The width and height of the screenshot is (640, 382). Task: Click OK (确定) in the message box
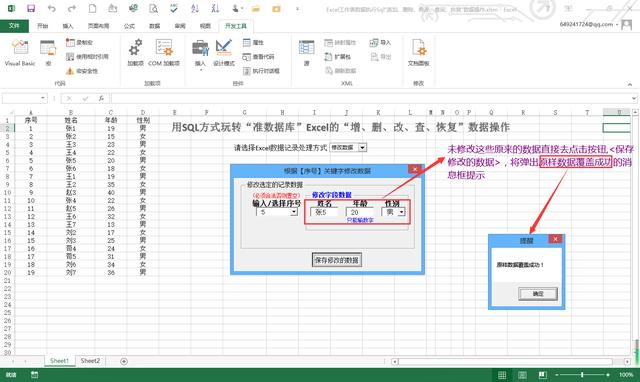(x=538, y=294)
